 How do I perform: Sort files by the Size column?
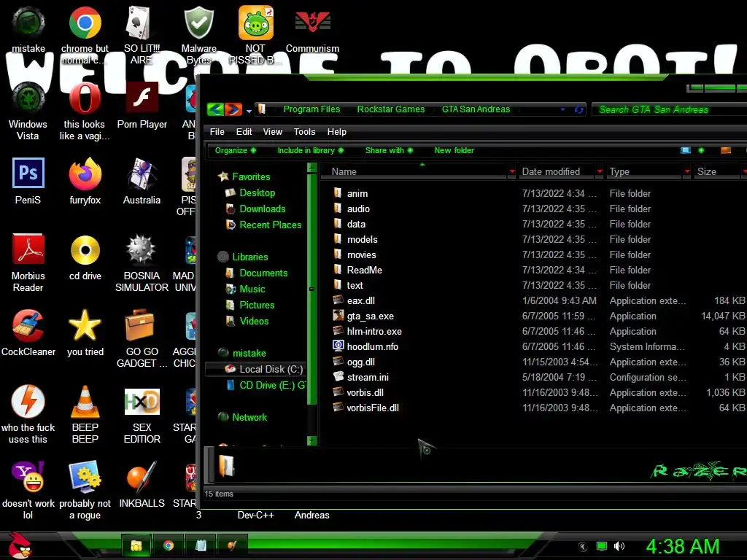tap(706, 171)
